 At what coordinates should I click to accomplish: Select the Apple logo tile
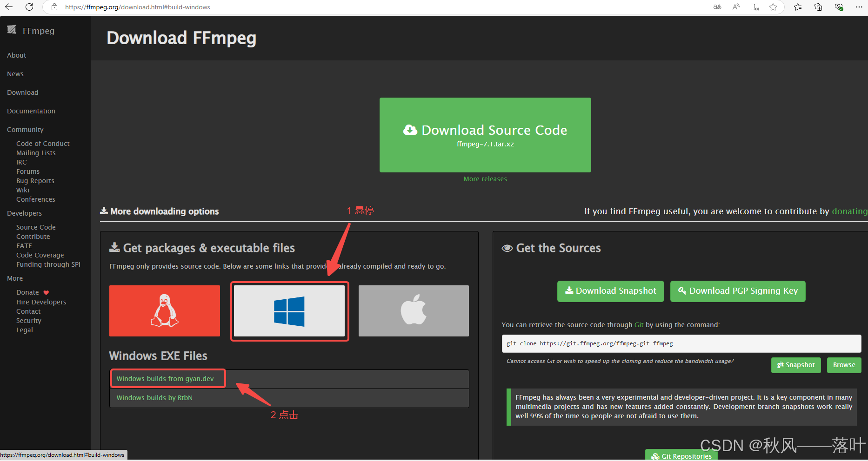414,311
